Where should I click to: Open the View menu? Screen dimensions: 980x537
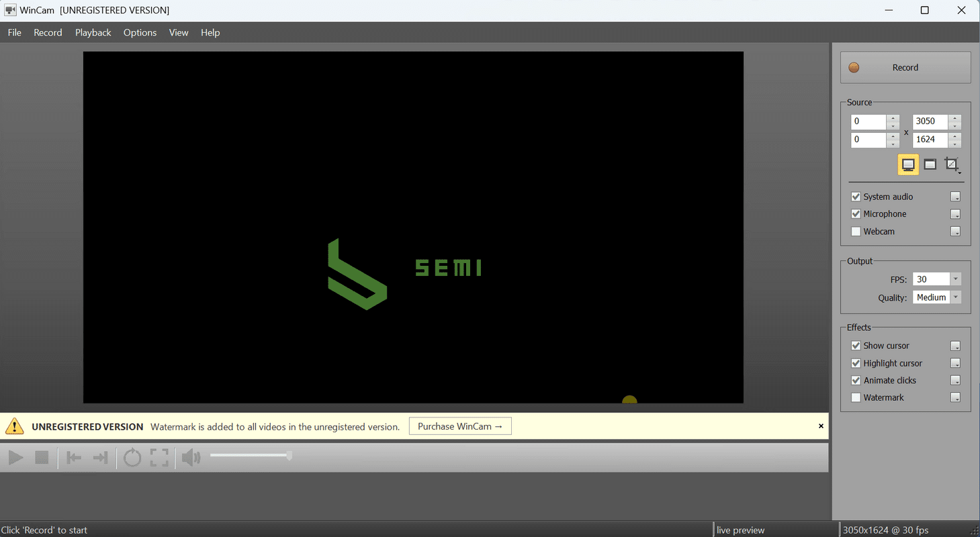pyautogui.click(x=179, y=32)
